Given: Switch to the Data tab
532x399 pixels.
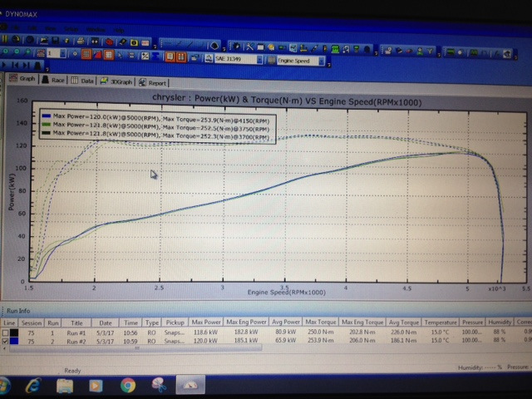Looking at the screenshot, I should click(82, 81).
